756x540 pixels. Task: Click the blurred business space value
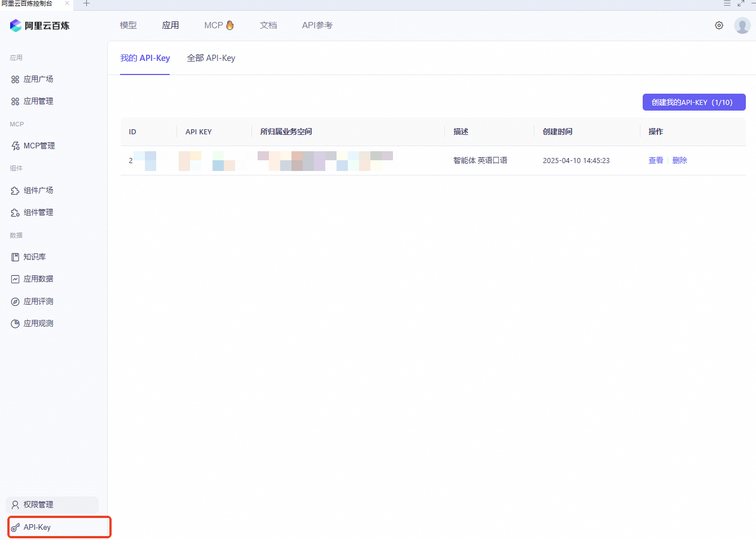tap(325, 161)
